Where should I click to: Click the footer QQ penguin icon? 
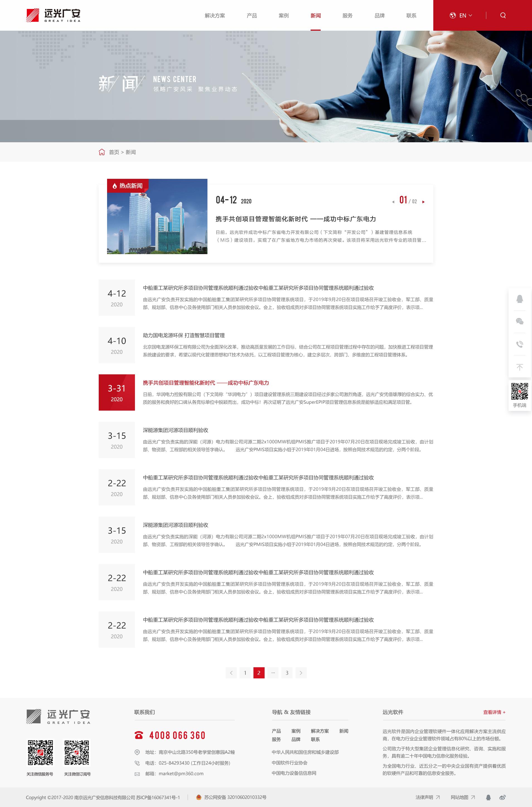488,797
